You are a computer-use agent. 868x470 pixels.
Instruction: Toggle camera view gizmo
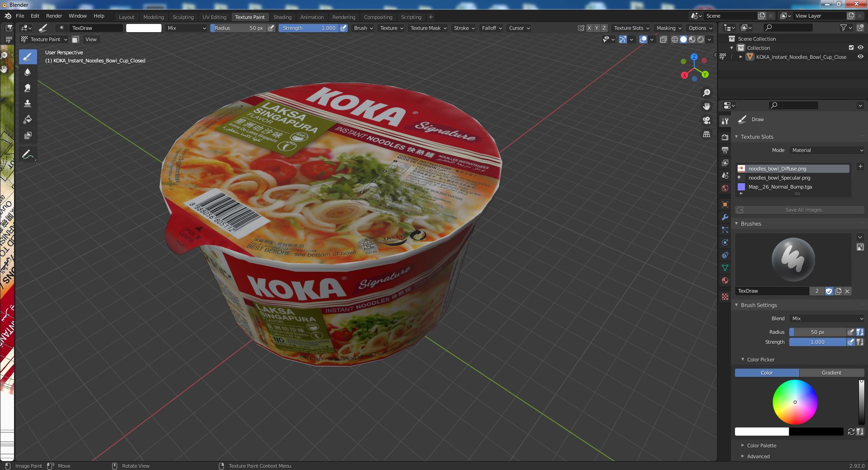(x=706, y=120)
